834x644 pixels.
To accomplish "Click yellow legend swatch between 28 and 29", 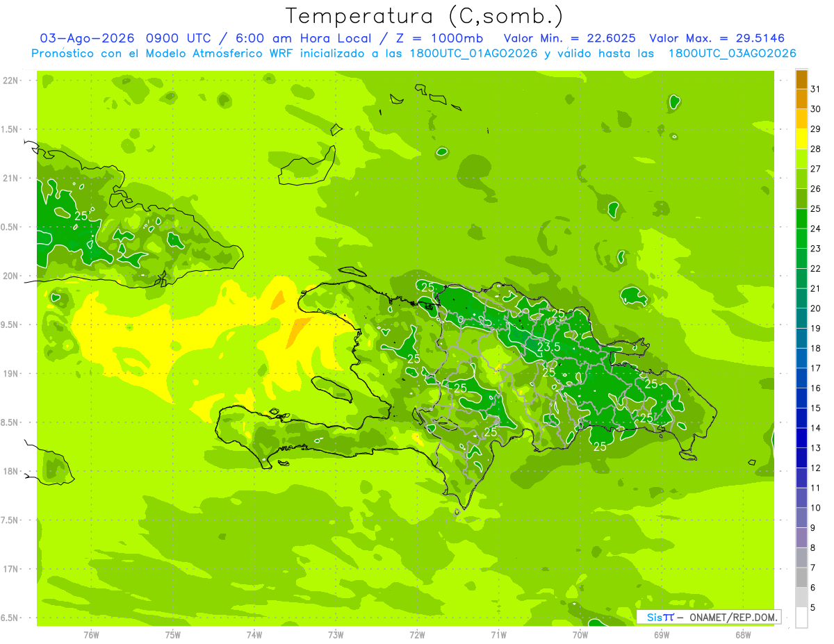I will click(801, 139).
